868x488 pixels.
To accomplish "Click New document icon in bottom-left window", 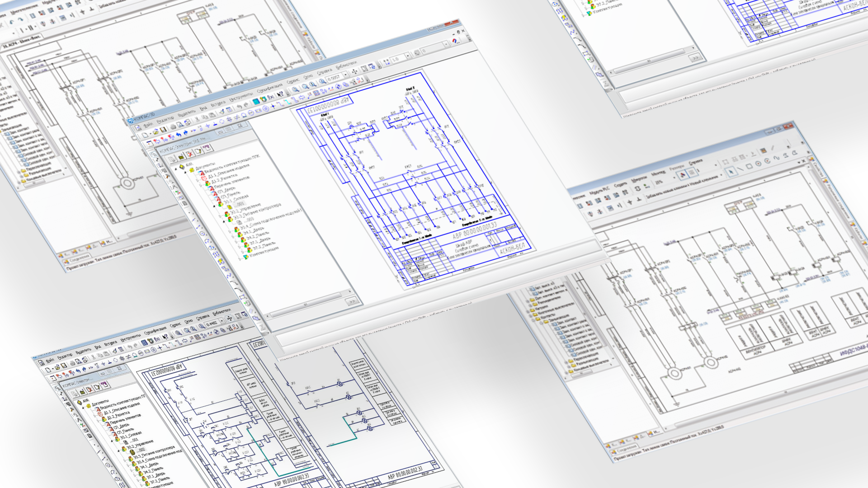I will (x=48, y=370).
